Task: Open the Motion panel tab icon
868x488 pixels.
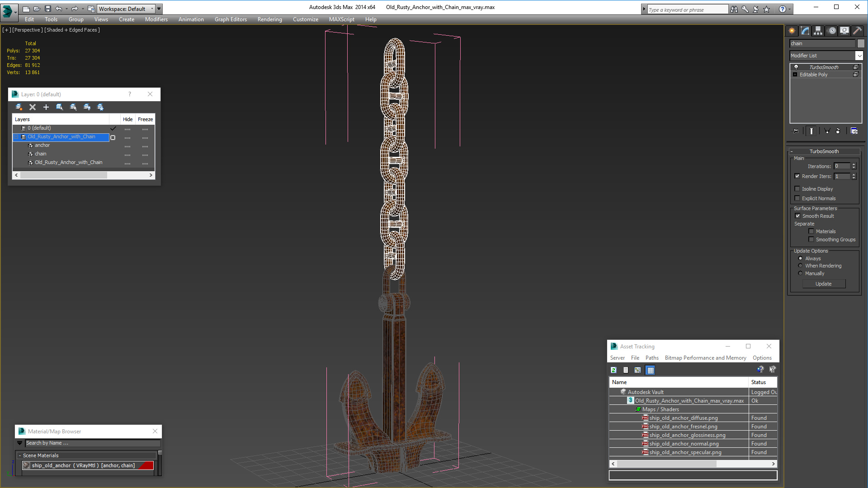Action: (x=831, y=31)
